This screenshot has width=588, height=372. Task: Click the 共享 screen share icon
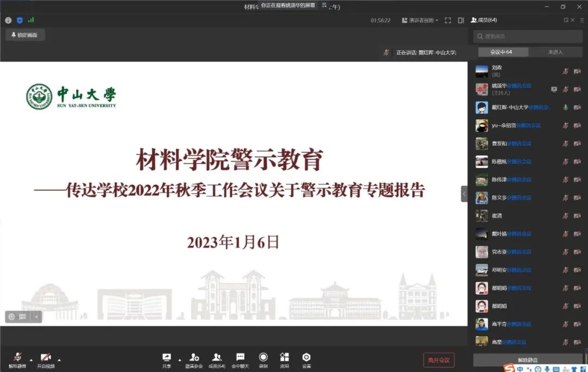point(167,357)
